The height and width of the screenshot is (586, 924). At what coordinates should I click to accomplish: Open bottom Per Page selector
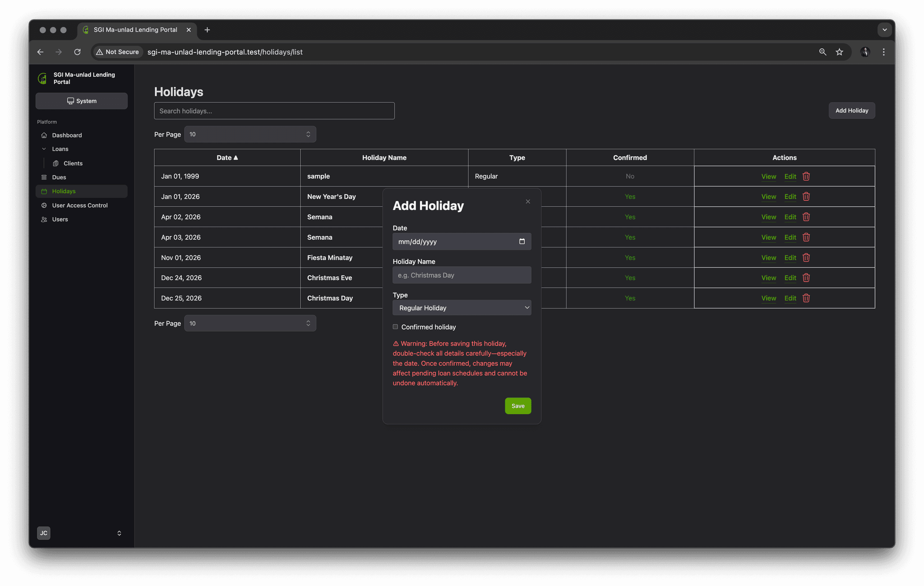pos(250,323)
